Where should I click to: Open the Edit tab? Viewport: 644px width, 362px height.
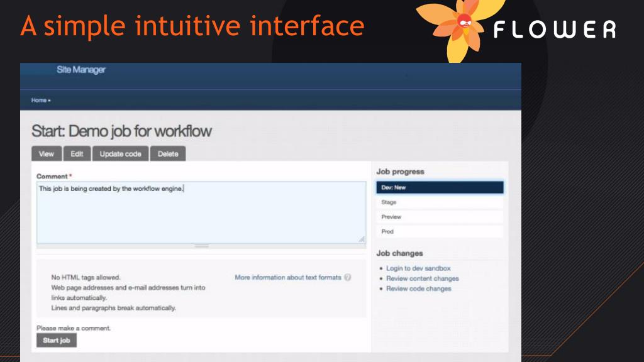point(77,154)
